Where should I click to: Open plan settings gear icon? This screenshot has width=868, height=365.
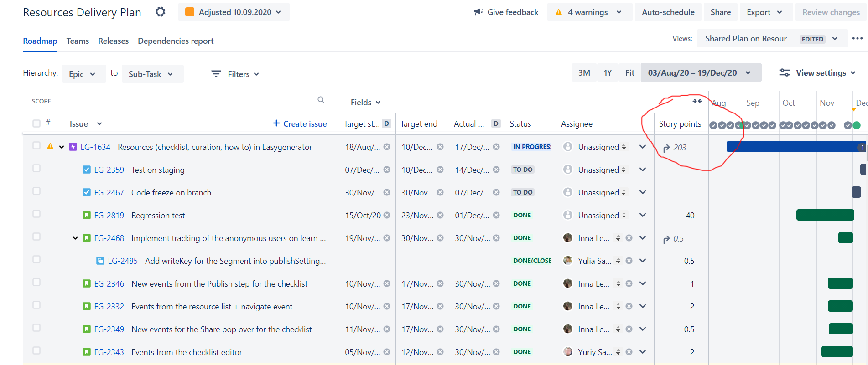click(x=160, y=12)
